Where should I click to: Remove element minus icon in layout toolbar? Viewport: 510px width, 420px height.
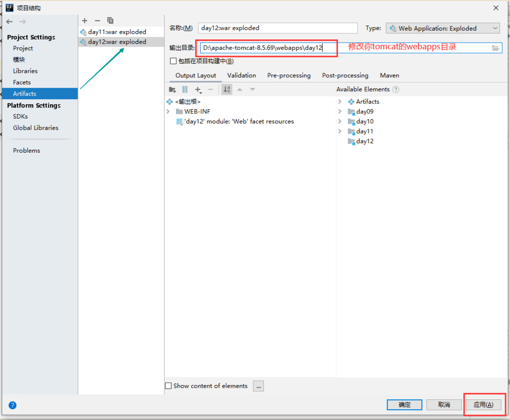point(211,89)
